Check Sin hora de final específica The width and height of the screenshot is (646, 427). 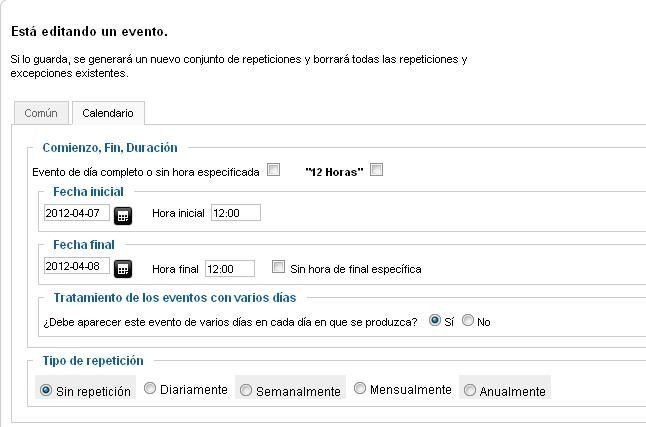coord(279,267)
